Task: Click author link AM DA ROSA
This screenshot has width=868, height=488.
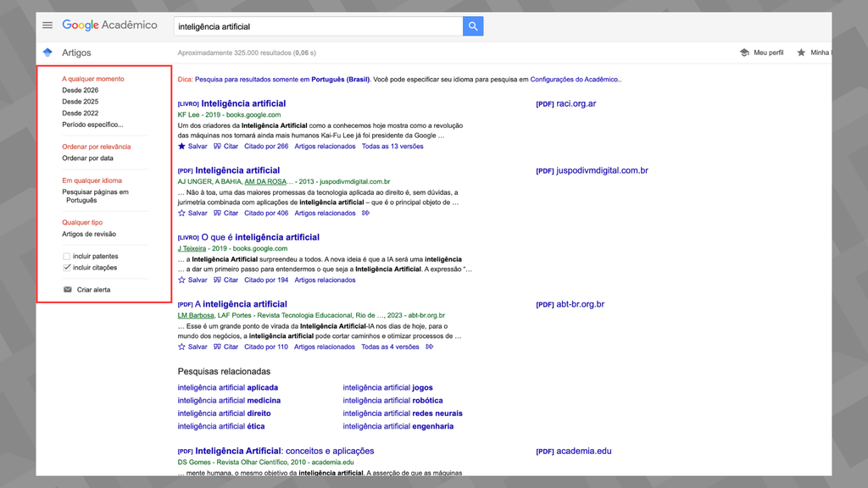Action: click(265, 181)
